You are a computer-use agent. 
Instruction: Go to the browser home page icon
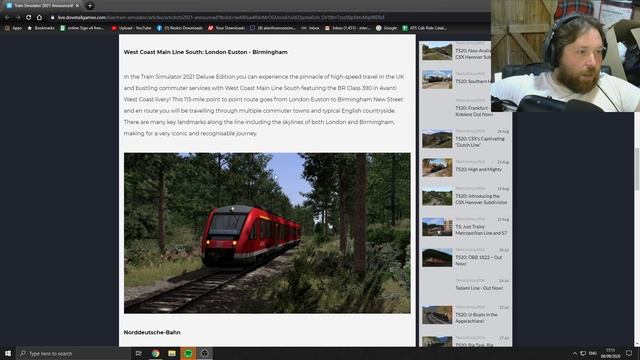(39, 18)
